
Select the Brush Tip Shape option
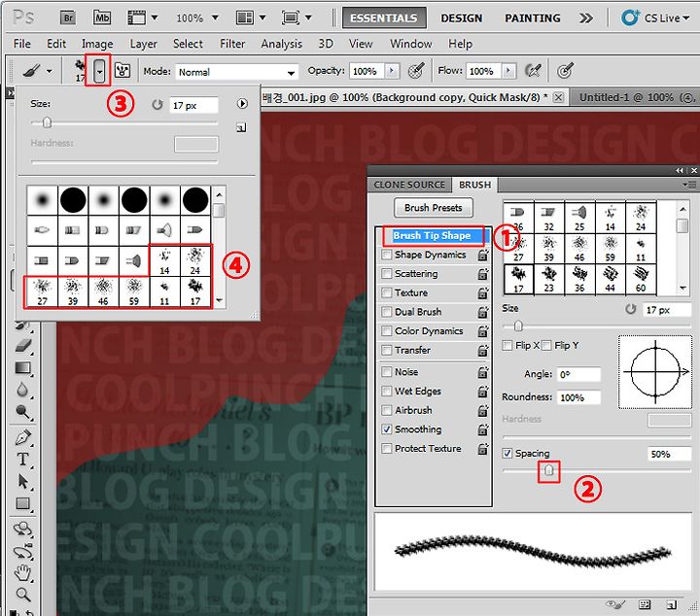click(432, 235)
